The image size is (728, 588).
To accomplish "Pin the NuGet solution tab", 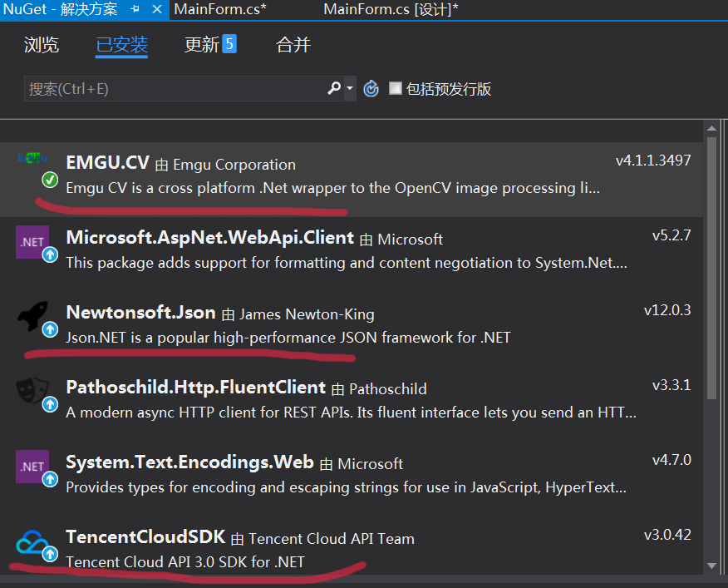I will [135, 9].
